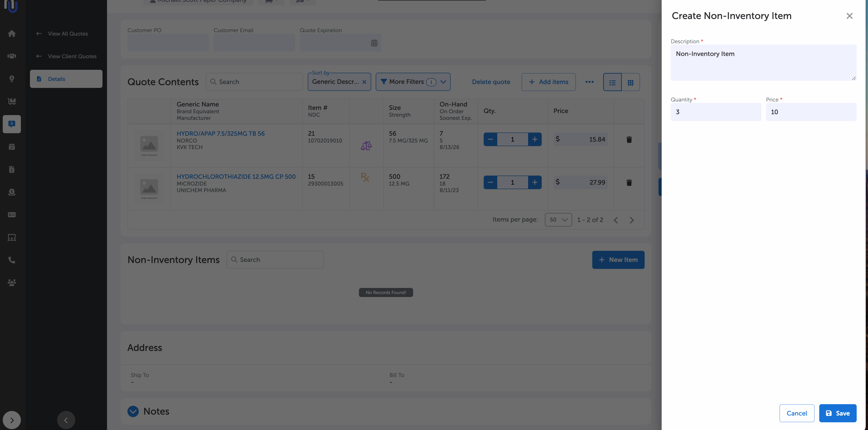Decrease quantity for HYDRO/APAP row
The image size is (868, 430).
click(x=490, y=139)
